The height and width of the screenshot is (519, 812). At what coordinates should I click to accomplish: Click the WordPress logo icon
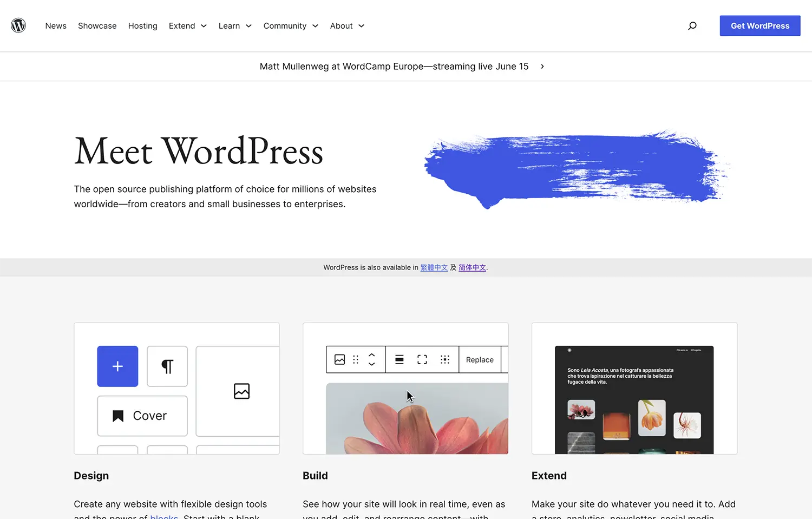(x=18, y=25)
